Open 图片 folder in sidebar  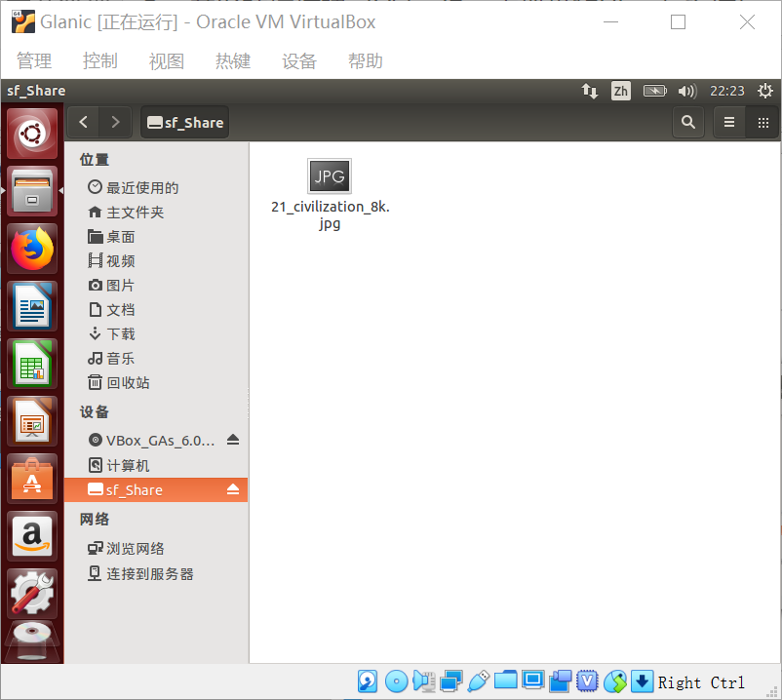(x=156, y=286)
